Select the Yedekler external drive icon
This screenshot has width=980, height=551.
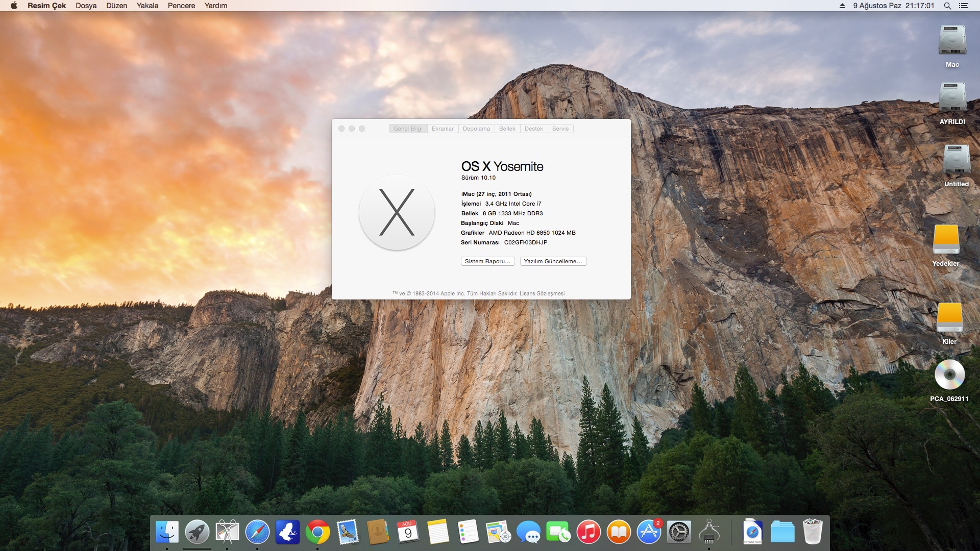[946, 239]
